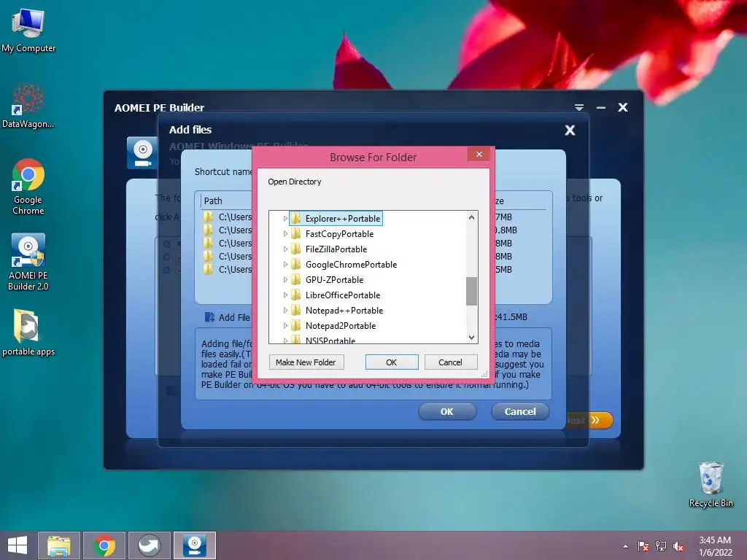Click the GPU-ZPortable folder icon
The width and height of the screenshot is (747, 560).
(x=296, y=279)
